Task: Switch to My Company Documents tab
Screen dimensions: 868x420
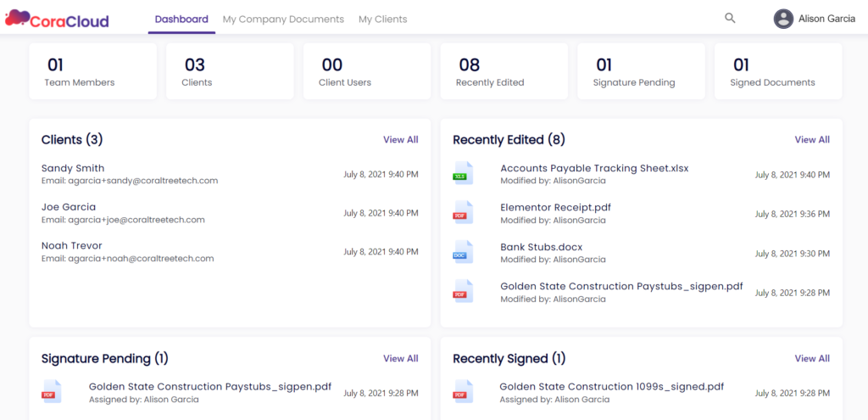Action: (283, 19)
